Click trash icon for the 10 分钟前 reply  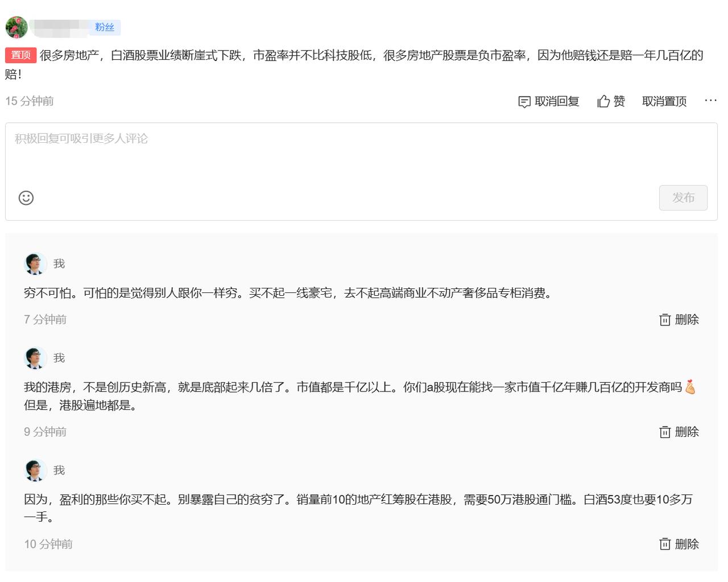[x=665, y=544]
